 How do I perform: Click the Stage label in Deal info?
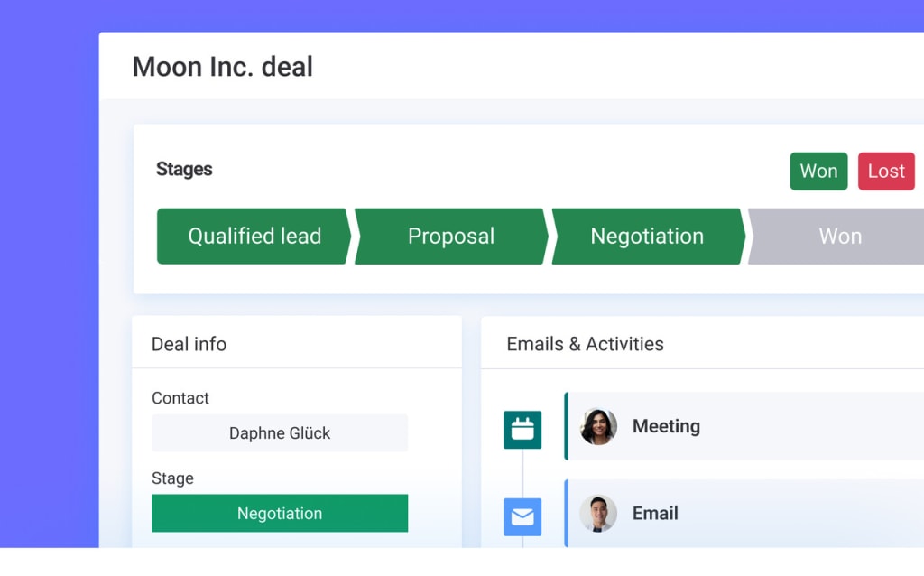tap(172, 478)
